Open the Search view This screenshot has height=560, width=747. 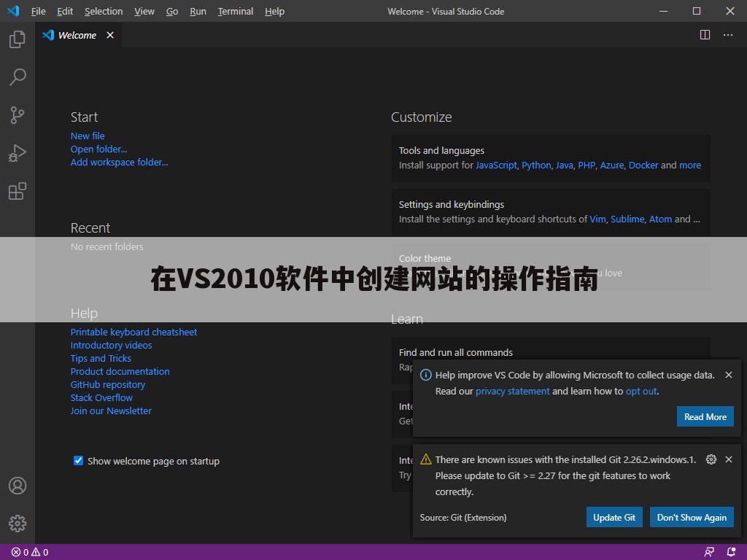point(16,77)
